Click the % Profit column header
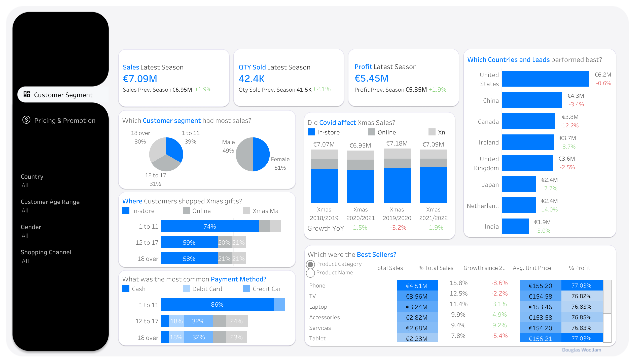 [x=580, y=268]
